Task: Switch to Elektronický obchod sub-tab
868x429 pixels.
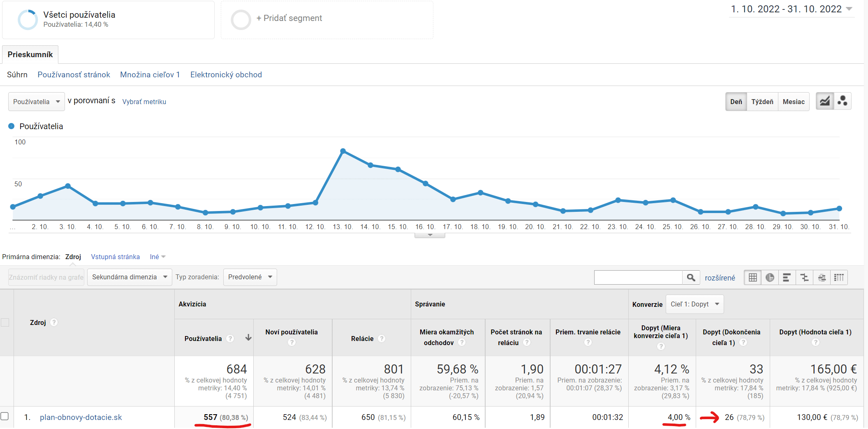Action: pyautogui.click(x=226, y=74)
